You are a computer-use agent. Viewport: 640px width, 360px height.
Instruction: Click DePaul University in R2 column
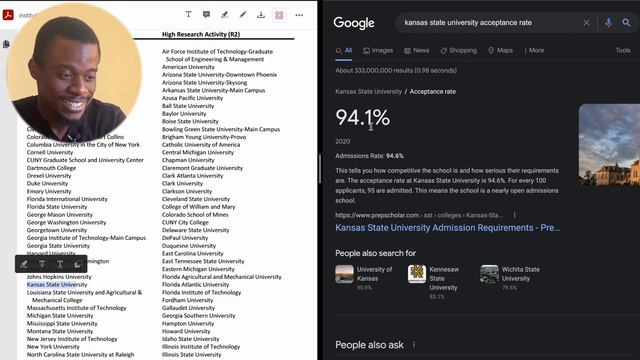(x=185, y=238)
